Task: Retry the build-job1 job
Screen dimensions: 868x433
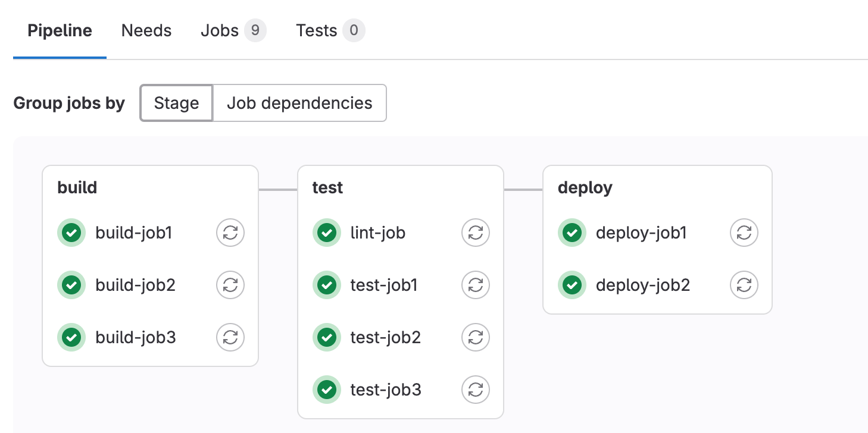Action: tap(230, 233)
